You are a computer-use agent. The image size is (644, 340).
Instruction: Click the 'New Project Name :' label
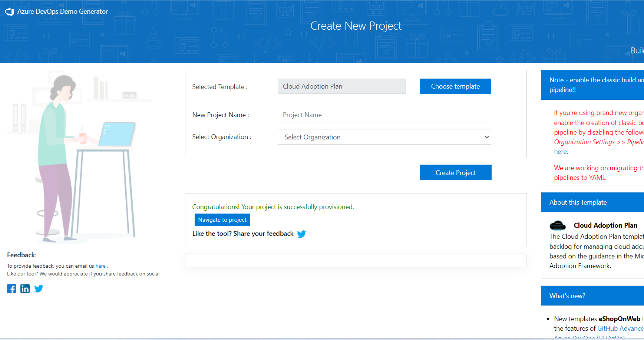click(x=221, y=115)
